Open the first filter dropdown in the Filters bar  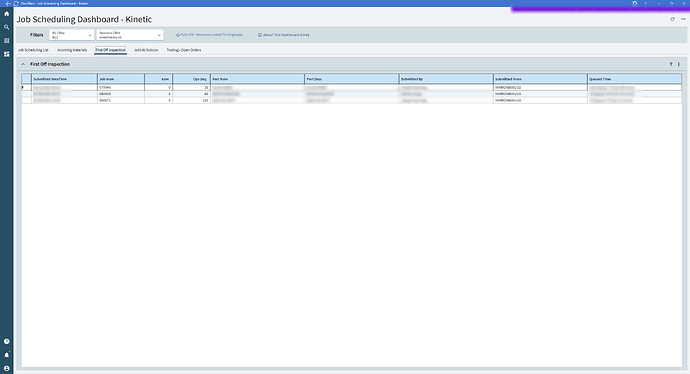click(x=71, y=35)
